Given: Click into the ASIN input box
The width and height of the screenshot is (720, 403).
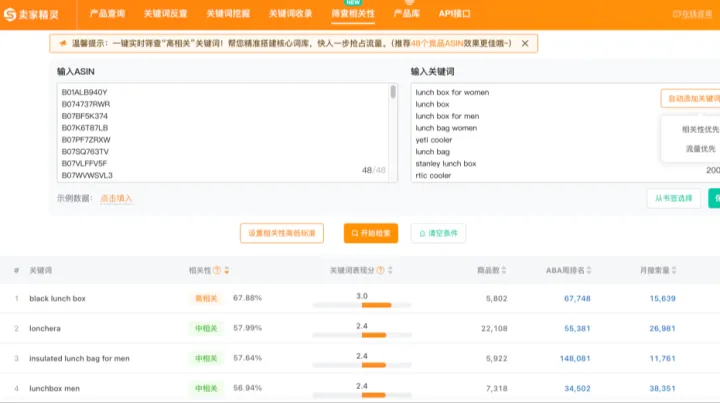Looking at the screenshot, I should pyautogui.click(x=227, y=133).
